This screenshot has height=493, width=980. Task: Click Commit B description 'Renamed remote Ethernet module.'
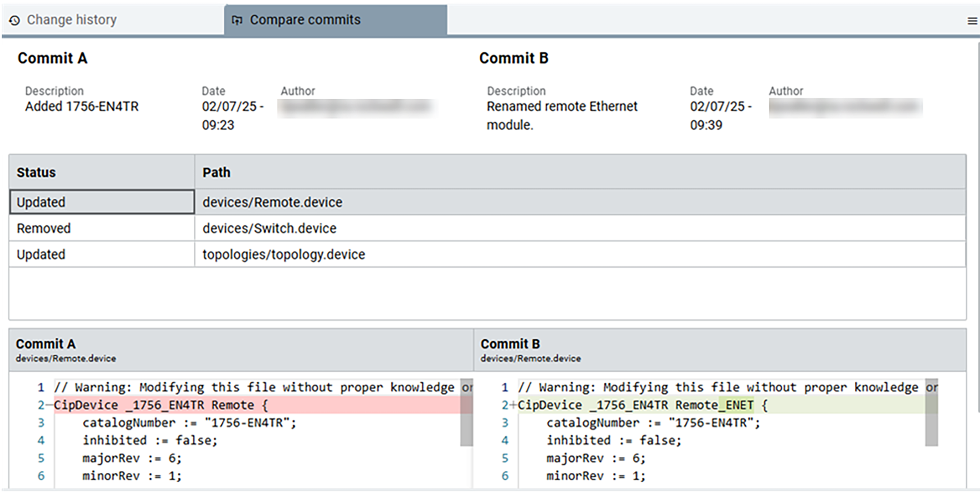[x=562, y=115]
